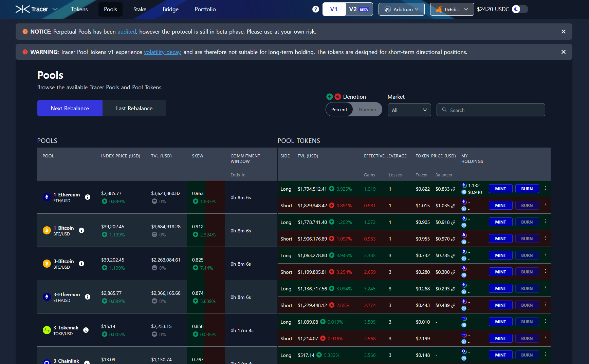
Task: Click the 1-Ethereum pool ETH icon
Action: coord(47,197)
